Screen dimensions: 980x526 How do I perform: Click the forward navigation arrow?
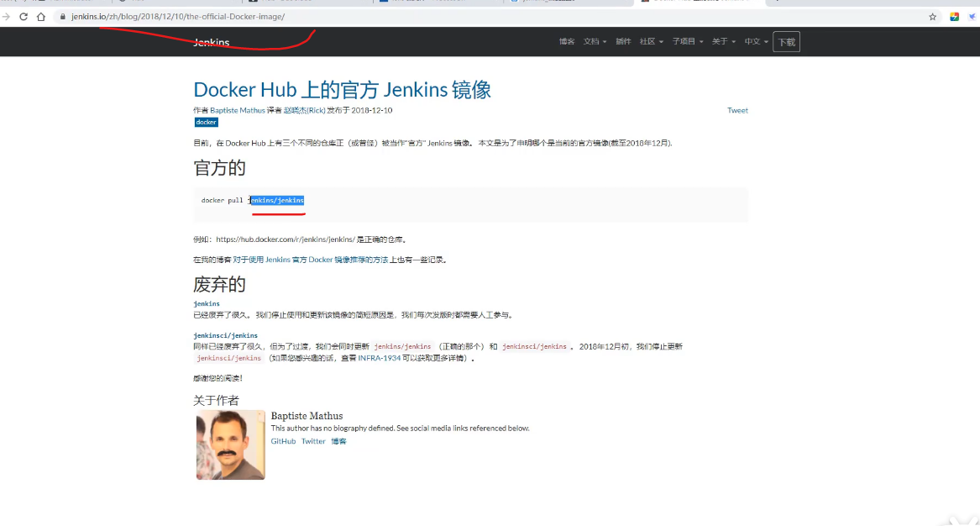[x=7, y=17]
